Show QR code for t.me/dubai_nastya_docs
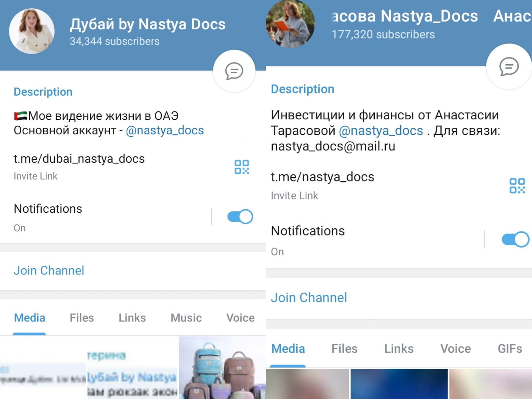The height and width of the screenshot is (399, 532). [x=242, y=167]
